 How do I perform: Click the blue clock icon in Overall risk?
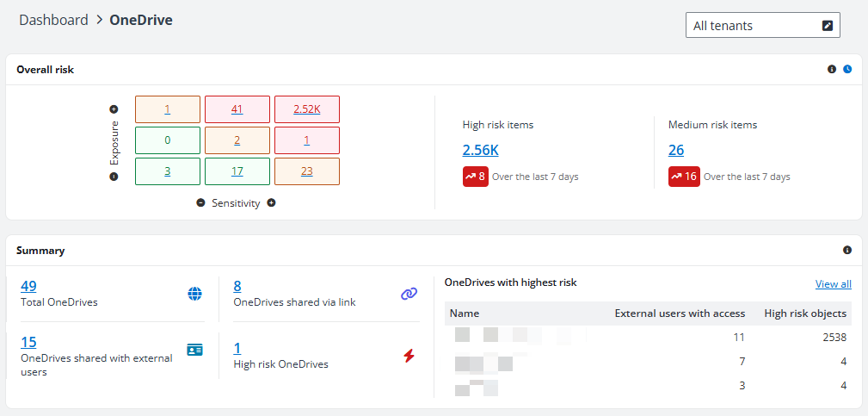[x=847, y=69]
